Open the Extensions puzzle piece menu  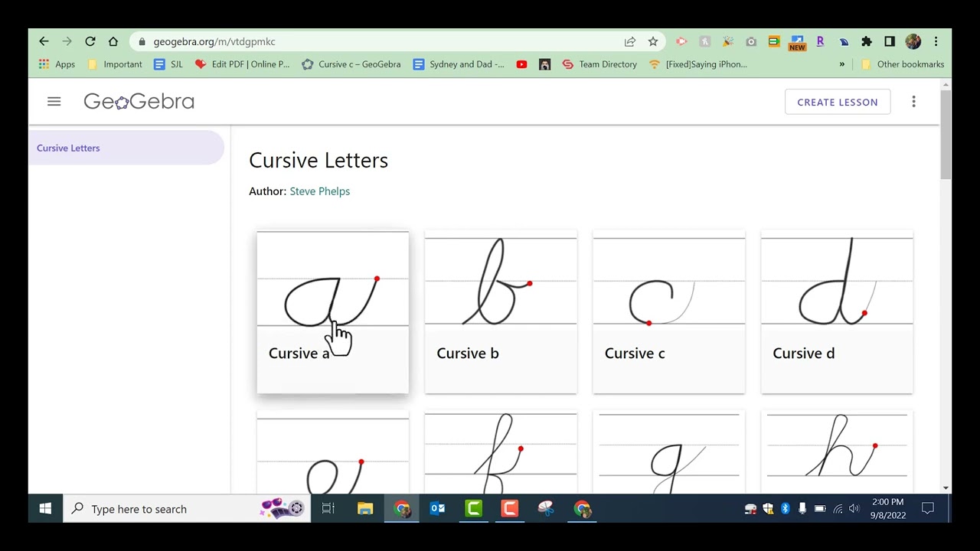click(867, 41)
